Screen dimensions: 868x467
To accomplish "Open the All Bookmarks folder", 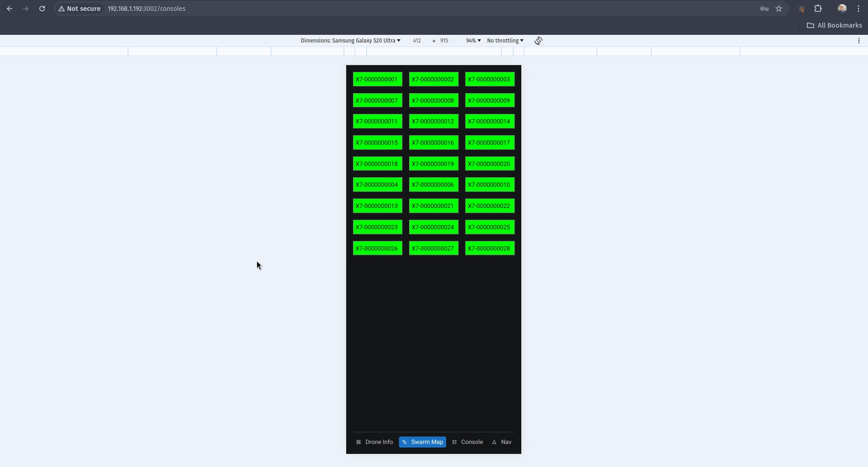I will coord(834,25).
